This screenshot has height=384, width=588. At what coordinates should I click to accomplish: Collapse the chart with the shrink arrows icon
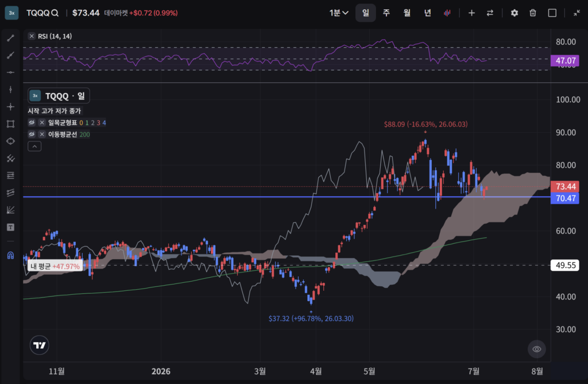[577, 13]
